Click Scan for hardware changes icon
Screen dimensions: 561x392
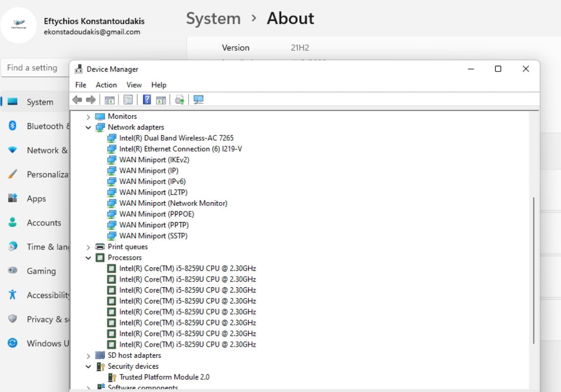pyautogui.click(x=198, y=100)
